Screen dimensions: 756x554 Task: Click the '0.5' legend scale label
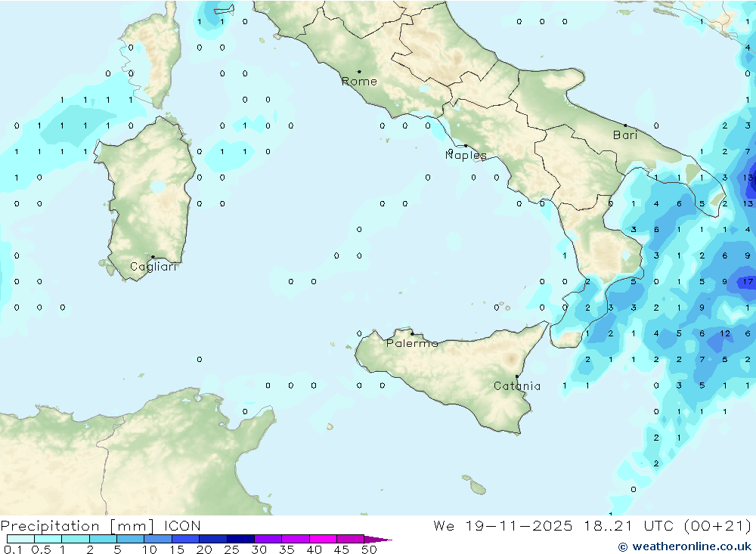point(41,549)
